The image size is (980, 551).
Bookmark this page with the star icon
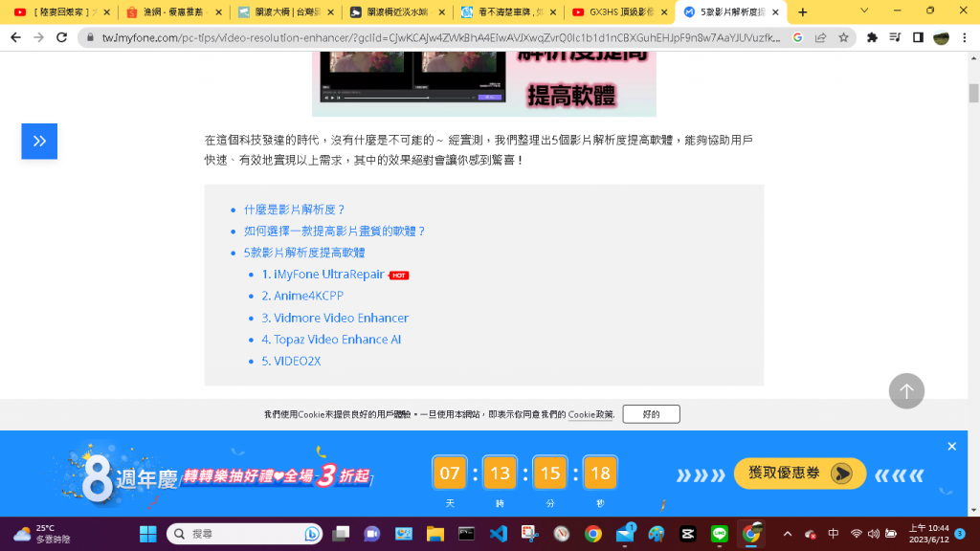[x=844, y=37]
